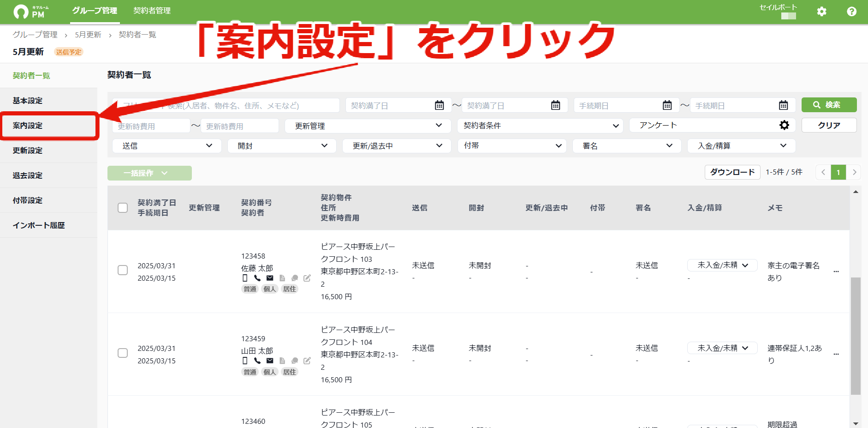Select 契約者一覧 in the sidebar
Viewport: 868px width, 428px height.
pos(48,76)
